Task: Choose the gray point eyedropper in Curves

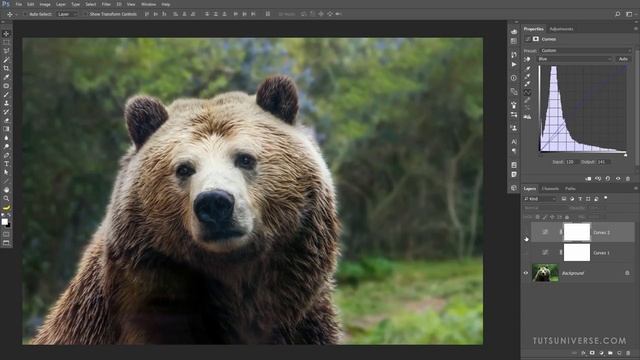Action: tap(527, 76)
